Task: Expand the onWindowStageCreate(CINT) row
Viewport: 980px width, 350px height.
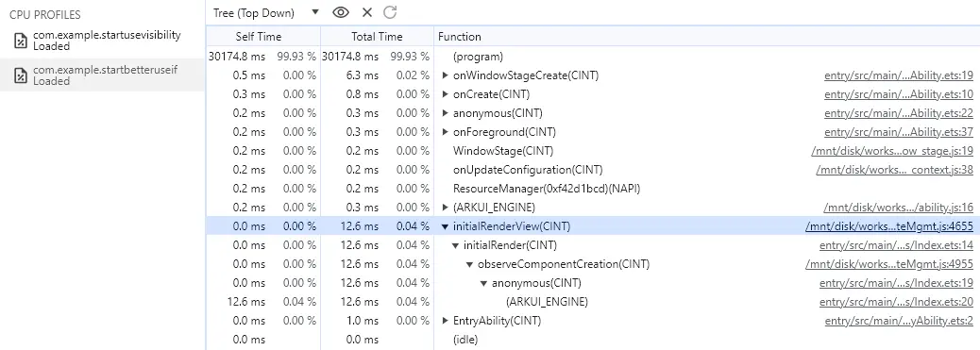Action: [445, 75]
